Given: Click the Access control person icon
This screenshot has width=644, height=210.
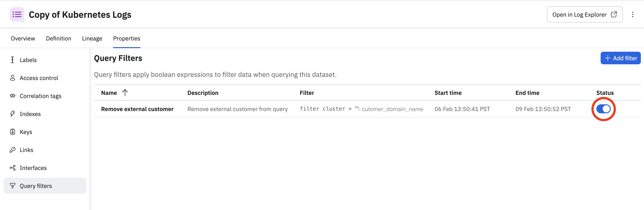Looking at the screenshot, I should tap(13, 78).
